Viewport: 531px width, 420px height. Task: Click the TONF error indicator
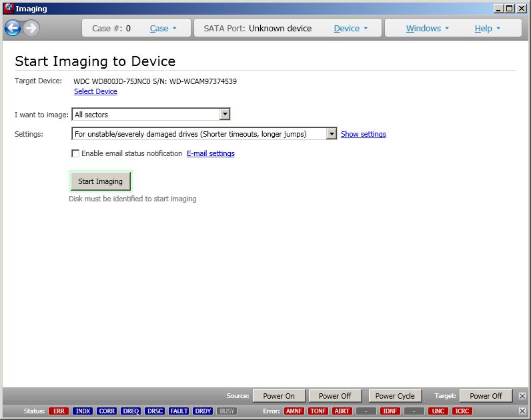[318, 411]
